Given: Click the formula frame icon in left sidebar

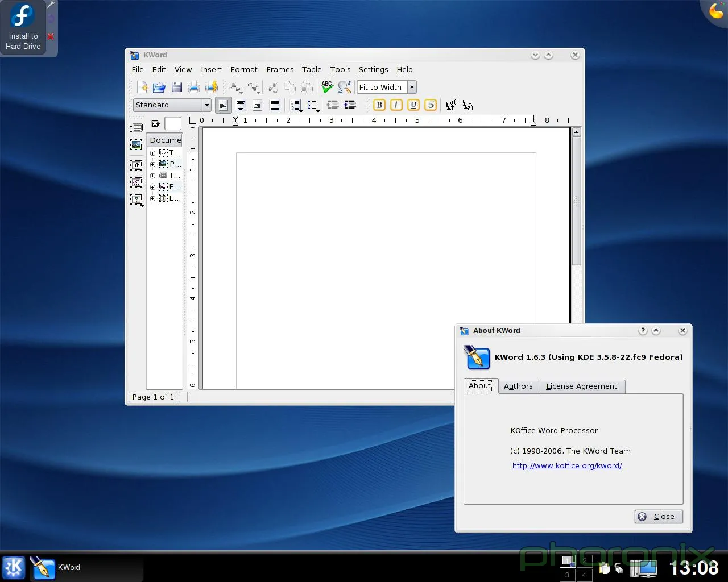Looking at the screenshot, I should coord(136,182).
